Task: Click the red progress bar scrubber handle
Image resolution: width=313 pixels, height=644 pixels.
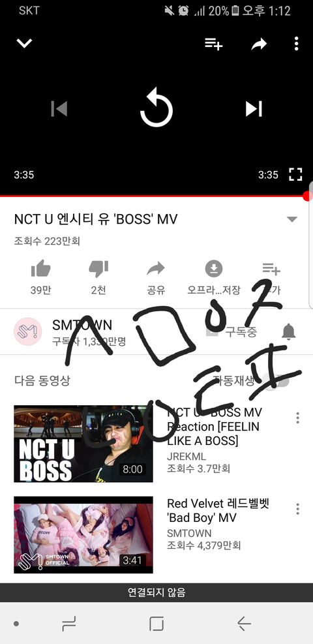Action: 307,196
